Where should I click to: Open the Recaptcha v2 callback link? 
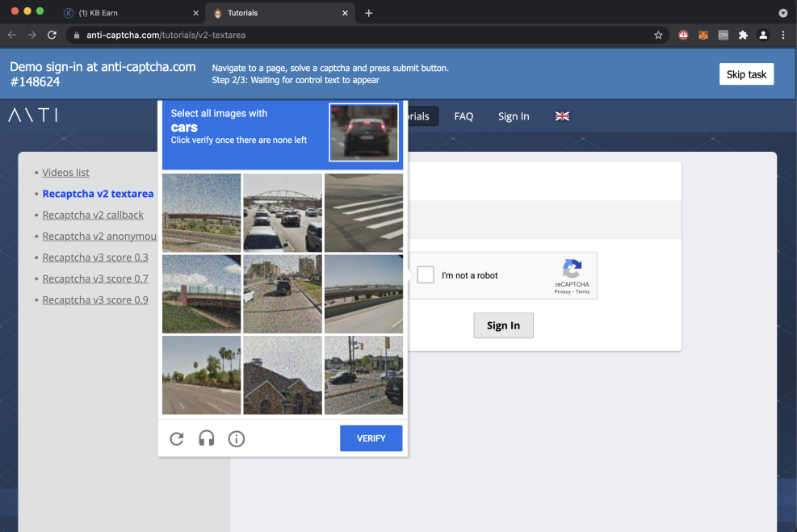pyautogui.click(x=93, y=215)
